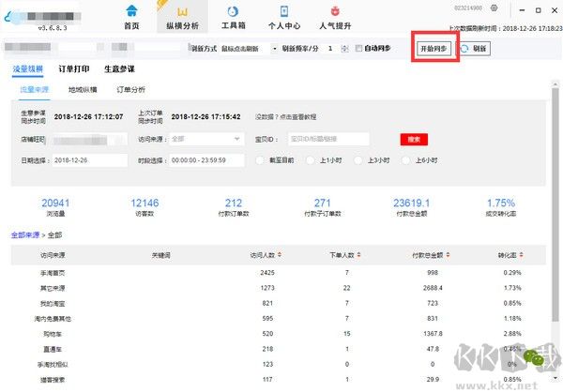This screenshot has height=392, width=563.
Task: Click the 访问来源 column header
Action: click(x=53, y=255)
